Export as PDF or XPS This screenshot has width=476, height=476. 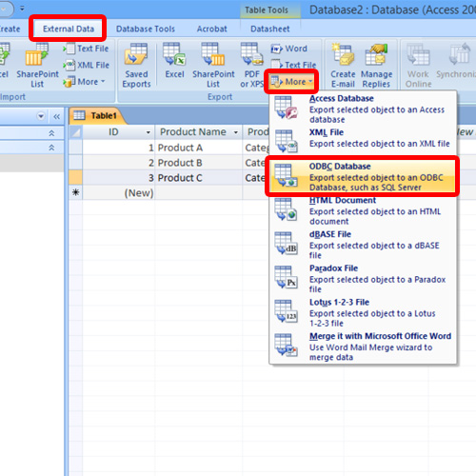coord(252,66)
